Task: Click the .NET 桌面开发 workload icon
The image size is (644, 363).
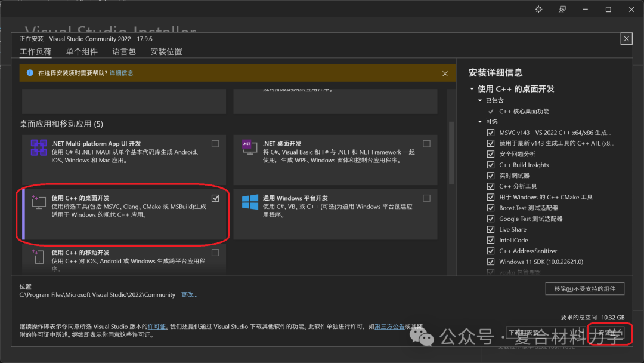Action: (x=249, y=147)
